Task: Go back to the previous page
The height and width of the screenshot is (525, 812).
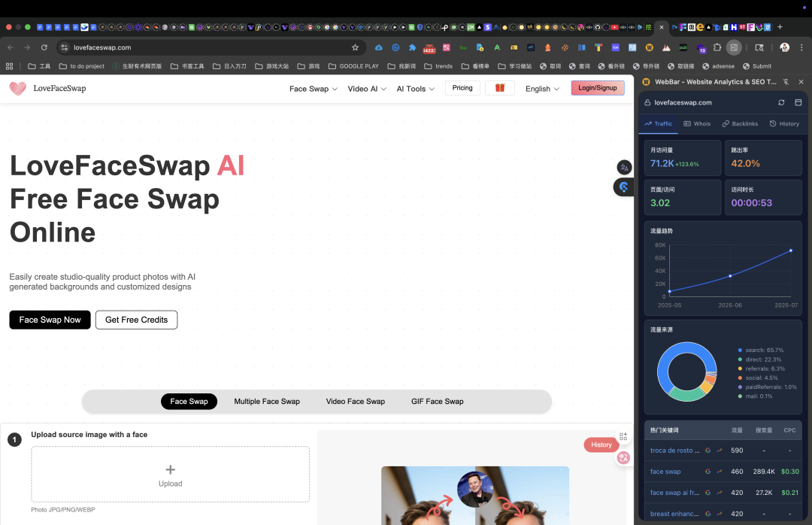Action: (x=11, y=47)
